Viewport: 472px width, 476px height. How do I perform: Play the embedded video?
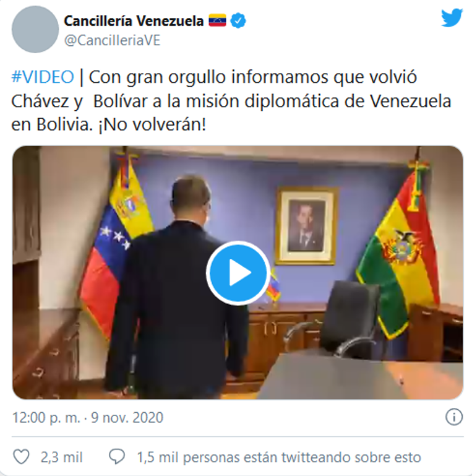click(238, 272)
